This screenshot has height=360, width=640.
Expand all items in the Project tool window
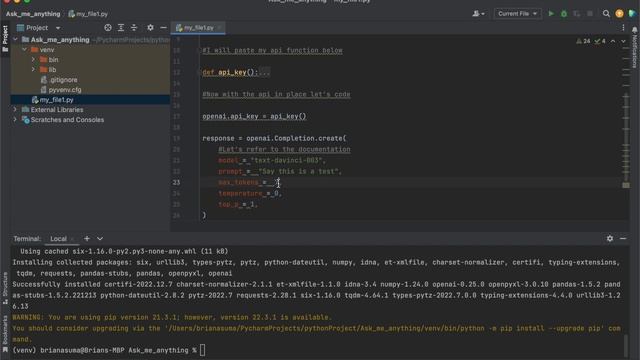[121, 27]
